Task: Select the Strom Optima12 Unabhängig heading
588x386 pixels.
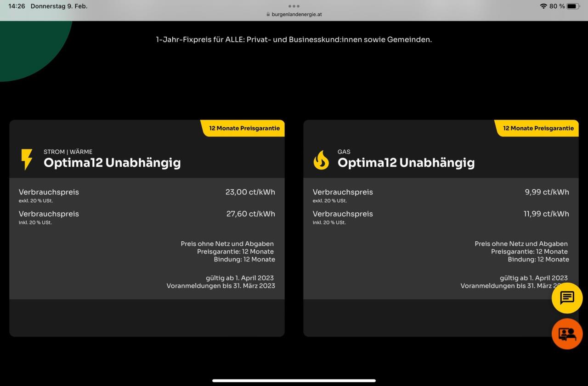Action: (x=112, y=162)
